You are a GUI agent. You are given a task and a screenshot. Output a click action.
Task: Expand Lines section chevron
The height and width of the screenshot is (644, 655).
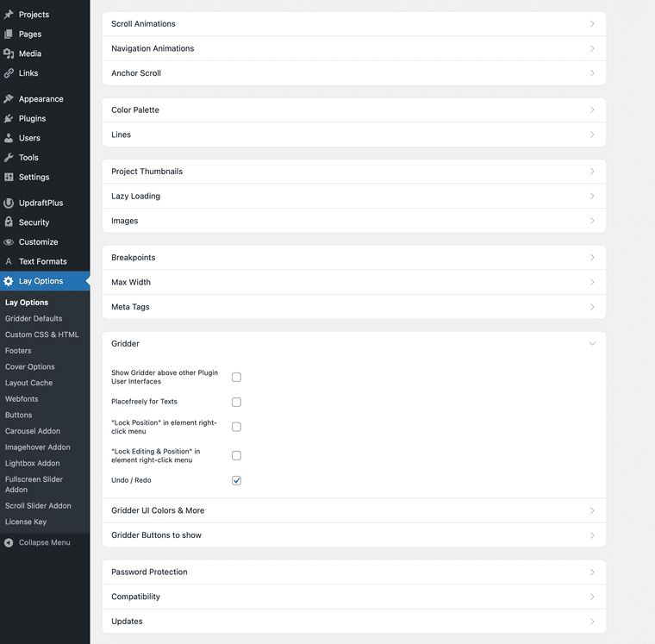click(x=592, y=134)
